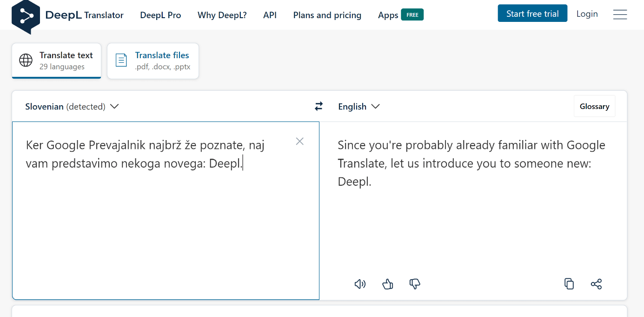Give the translation a thumbs up
The height and width of the screenshot is (317, 644).
coord(388,284)
